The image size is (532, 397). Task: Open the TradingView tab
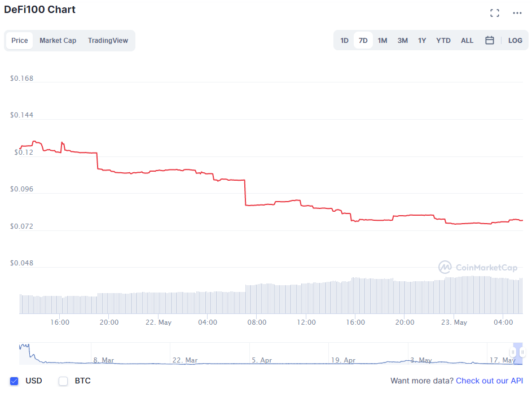(107, 40)
